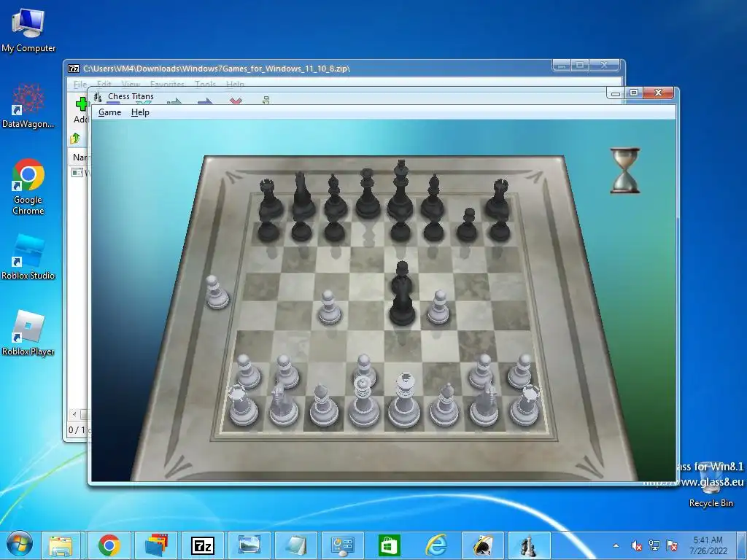Viewport: 747px width, 560px height.
Task: Close the Chess Titans window
Action: click(x=659, y=93)
